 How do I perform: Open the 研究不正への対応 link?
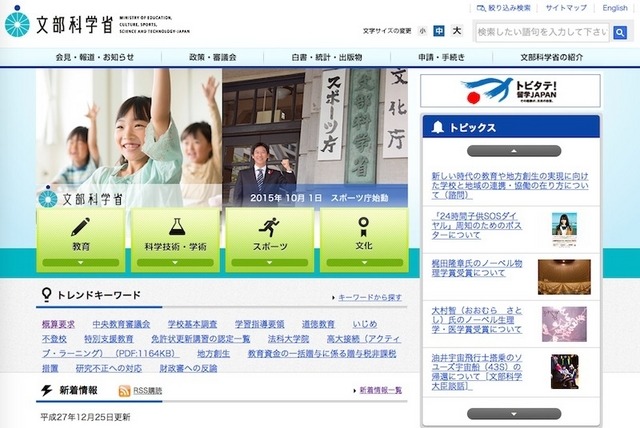[x=109, y=368]
